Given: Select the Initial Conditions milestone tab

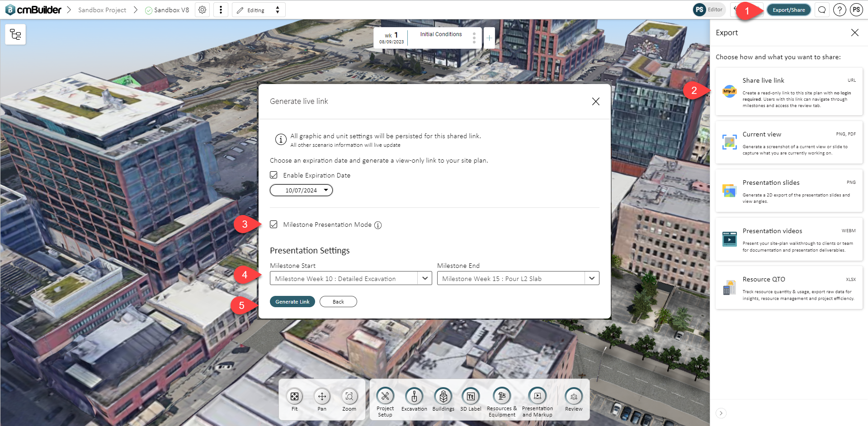Looking at the screenshot, I should (441, 34).
